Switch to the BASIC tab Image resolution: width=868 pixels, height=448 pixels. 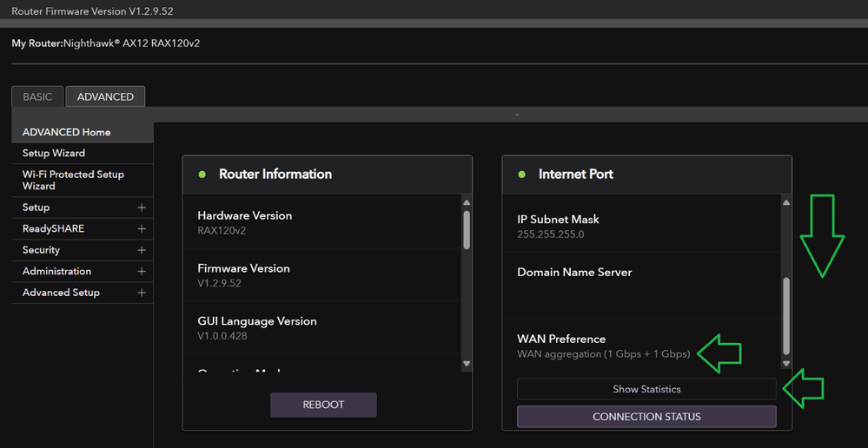(37, 97)
